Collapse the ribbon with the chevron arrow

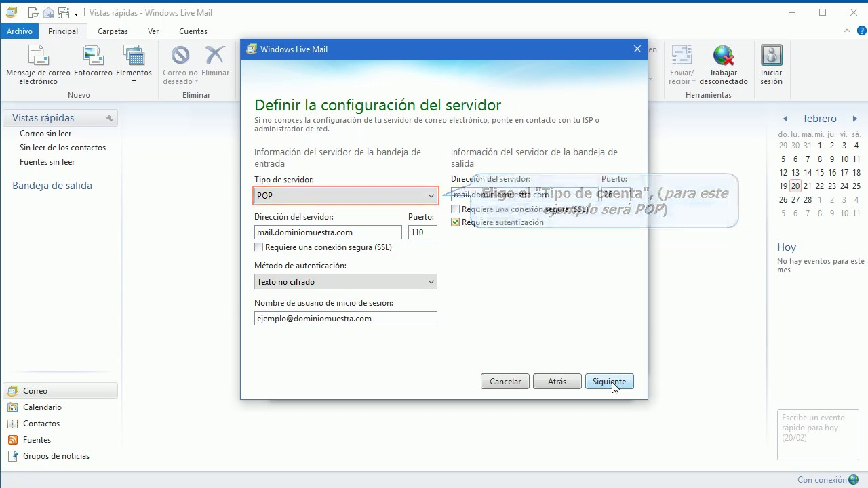(847, 30)
